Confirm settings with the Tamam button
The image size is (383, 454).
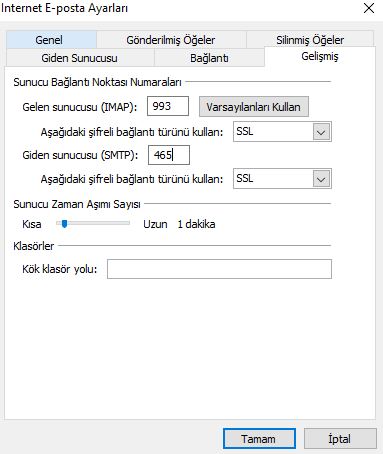[259, 439]
